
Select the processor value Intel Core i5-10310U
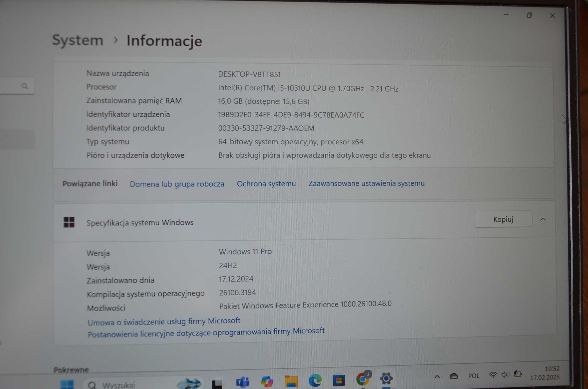(x=308, y=89)
